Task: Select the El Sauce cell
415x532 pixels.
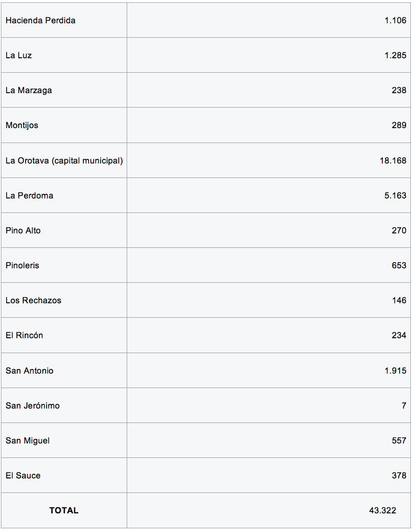Action: [x=23, y=476]
